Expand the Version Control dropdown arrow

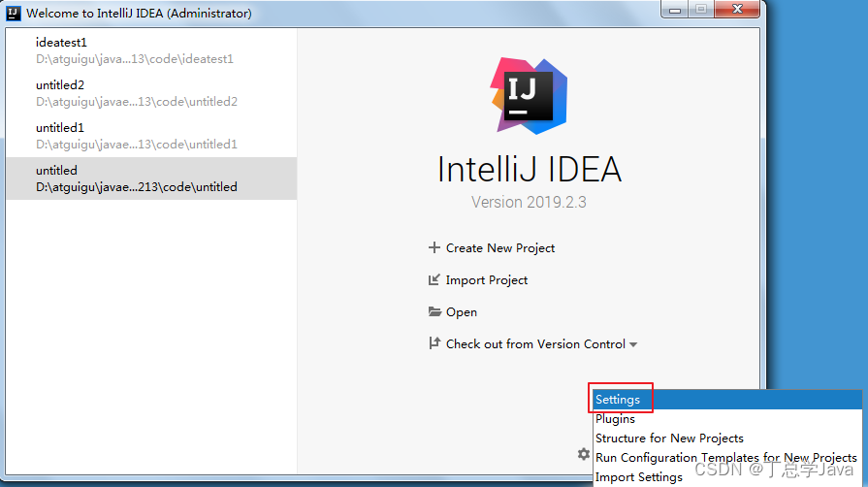point(633,344)
